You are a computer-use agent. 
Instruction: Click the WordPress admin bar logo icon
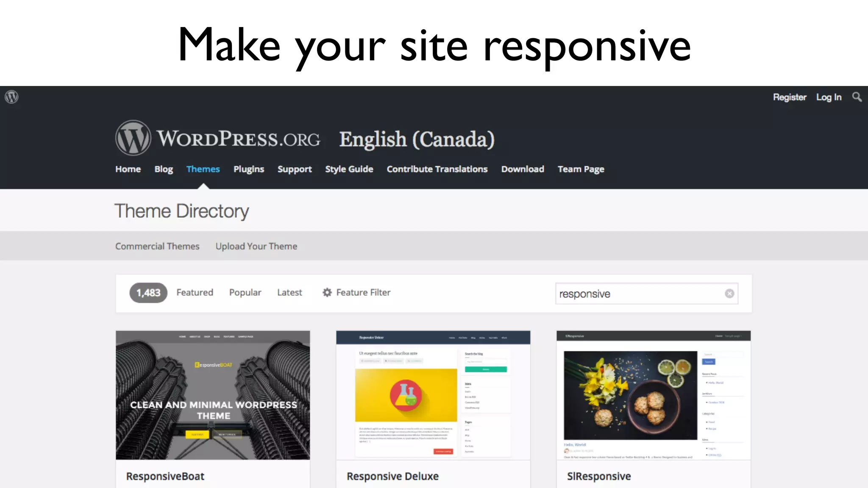11,97
